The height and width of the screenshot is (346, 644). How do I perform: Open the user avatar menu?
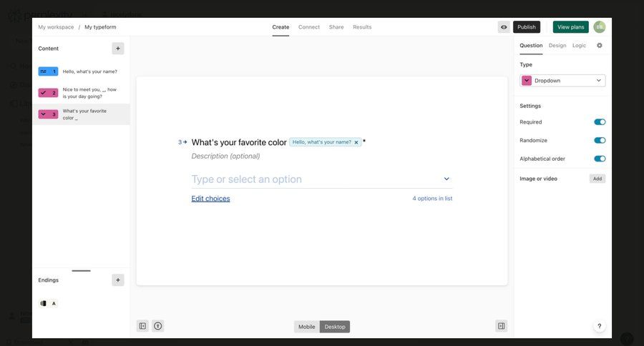point(599,27)
